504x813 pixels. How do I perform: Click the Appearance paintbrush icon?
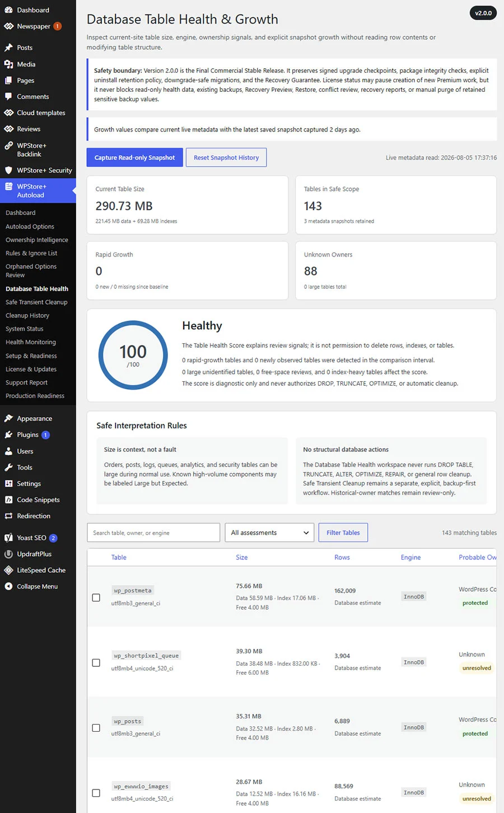pos(8,418)
